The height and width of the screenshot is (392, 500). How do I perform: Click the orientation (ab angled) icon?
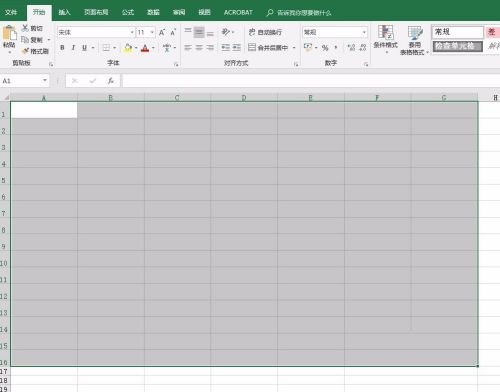226,32
